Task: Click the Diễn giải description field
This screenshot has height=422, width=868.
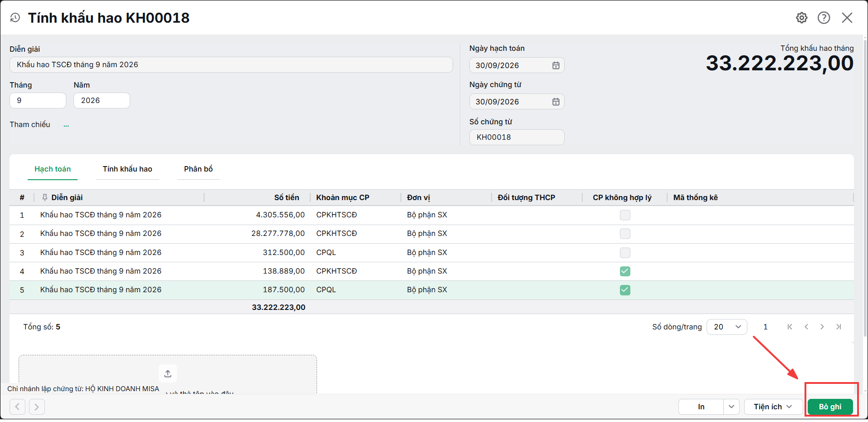Action: (231, 64)
